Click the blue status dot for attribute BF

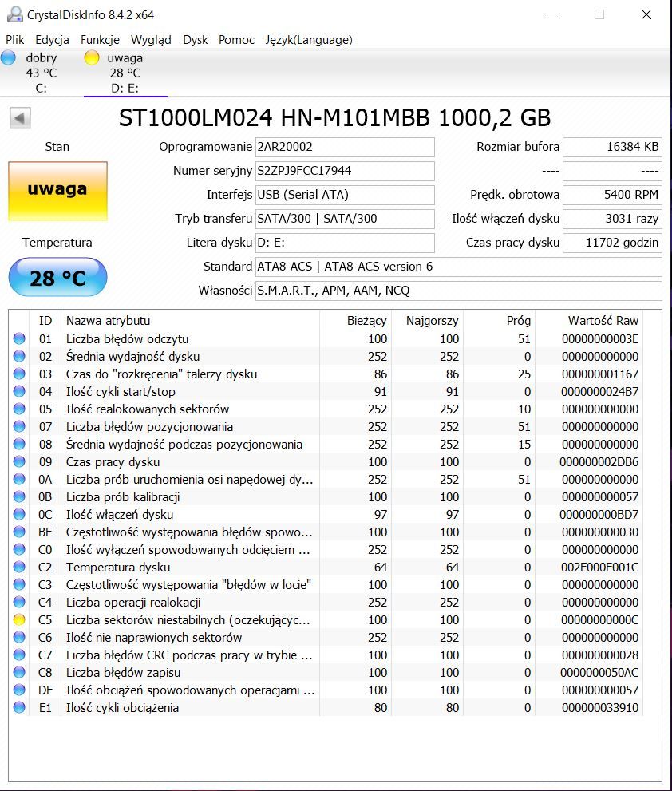[19, 532]
